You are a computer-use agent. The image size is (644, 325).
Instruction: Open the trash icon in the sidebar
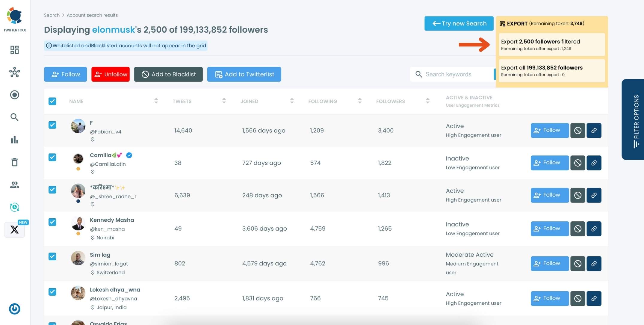pos(14,162)
